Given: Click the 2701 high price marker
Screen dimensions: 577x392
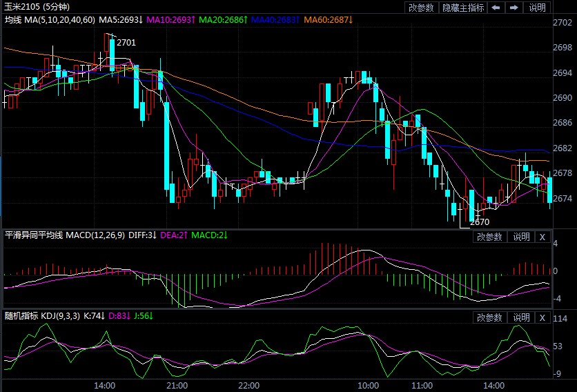Looking at the screenshot, I should [126, 43].
